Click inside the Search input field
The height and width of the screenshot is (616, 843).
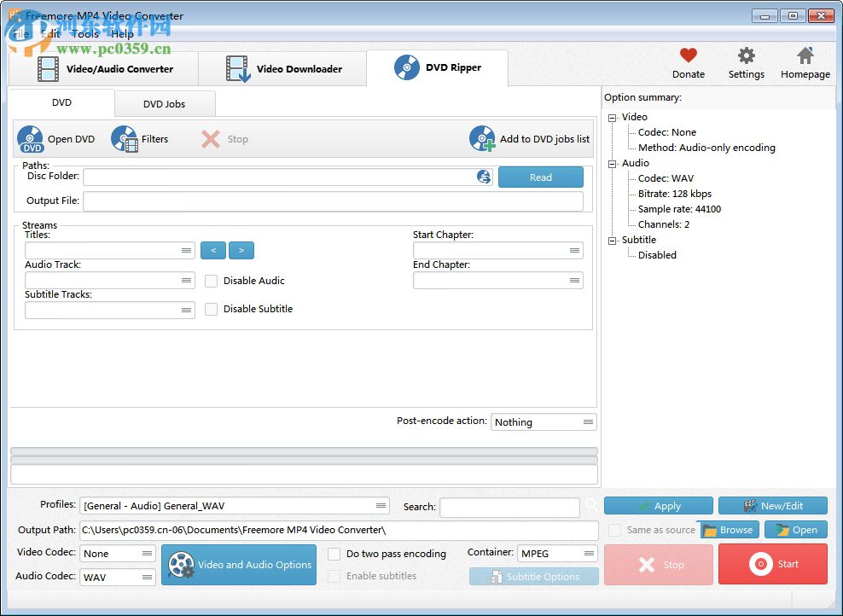coord(509,507)
